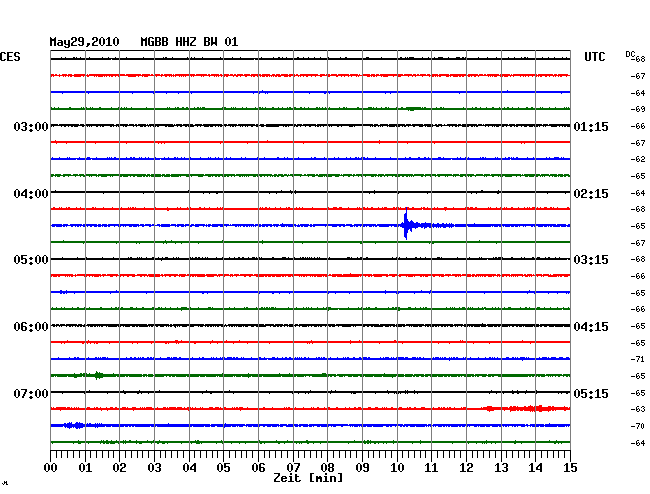650x494 pixels.
Task: Select the DC value -70
Action: (638, 426)
